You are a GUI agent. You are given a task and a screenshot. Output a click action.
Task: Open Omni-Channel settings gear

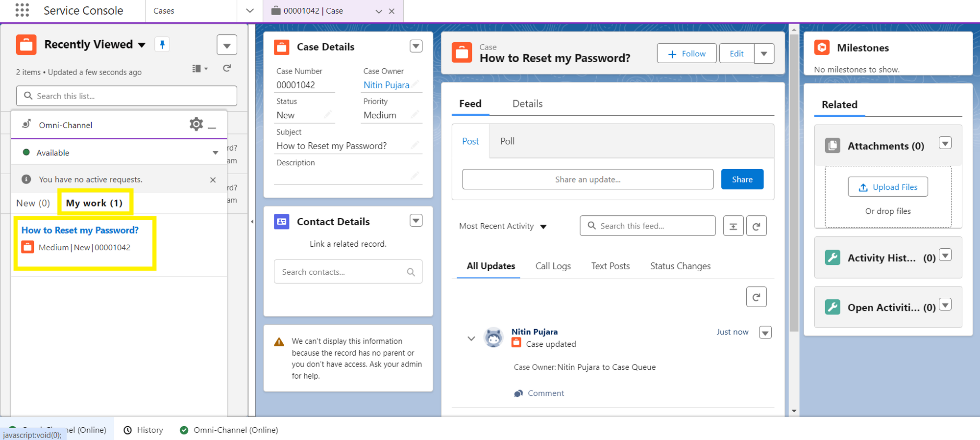[x=196, y=124]
